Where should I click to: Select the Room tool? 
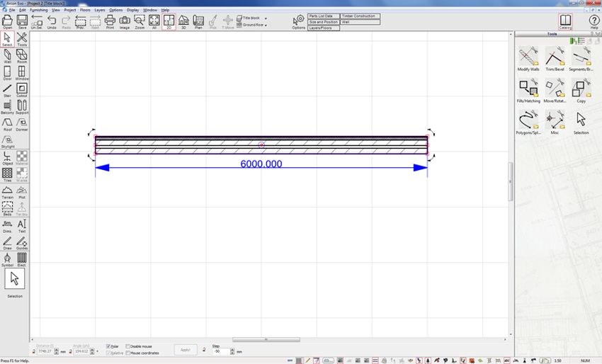[22, 56]
